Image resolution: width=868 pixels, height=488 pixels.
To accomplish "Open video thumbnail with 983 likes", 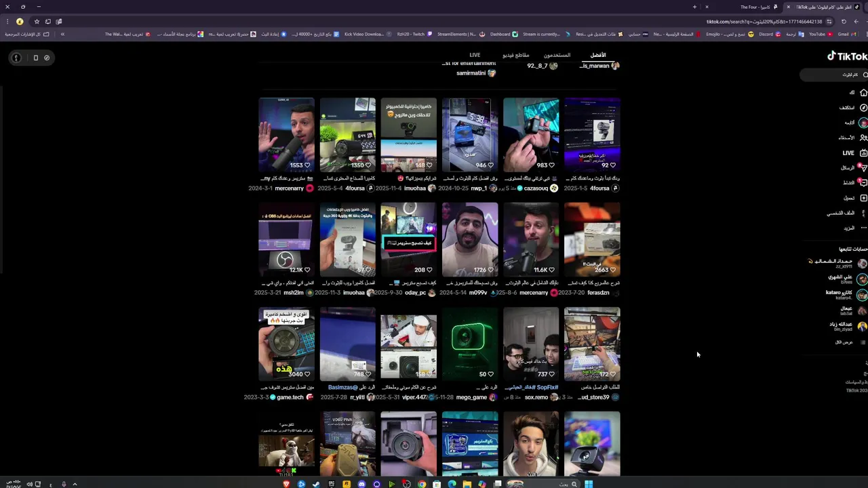I will 531,134.
